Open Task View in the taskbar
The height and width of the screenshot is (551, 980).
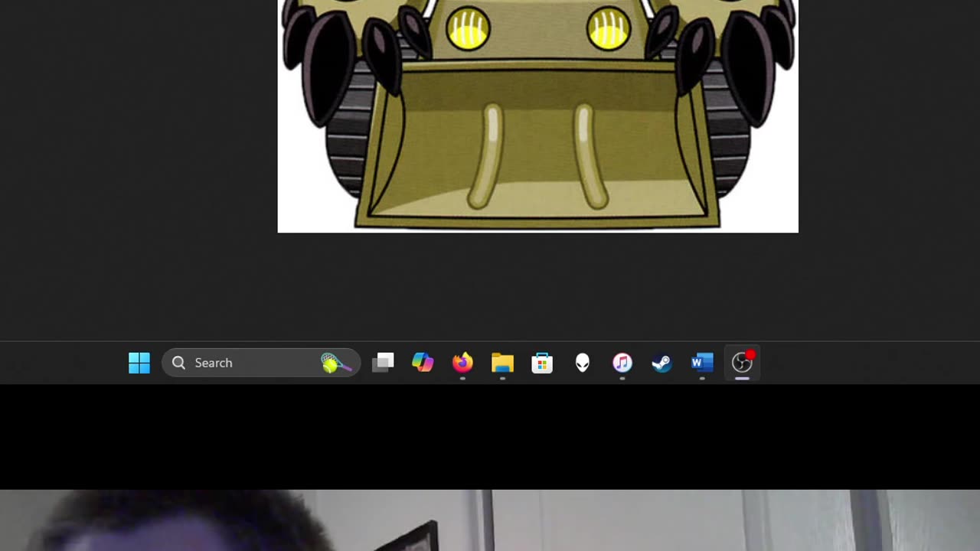[x=383, y=363]
